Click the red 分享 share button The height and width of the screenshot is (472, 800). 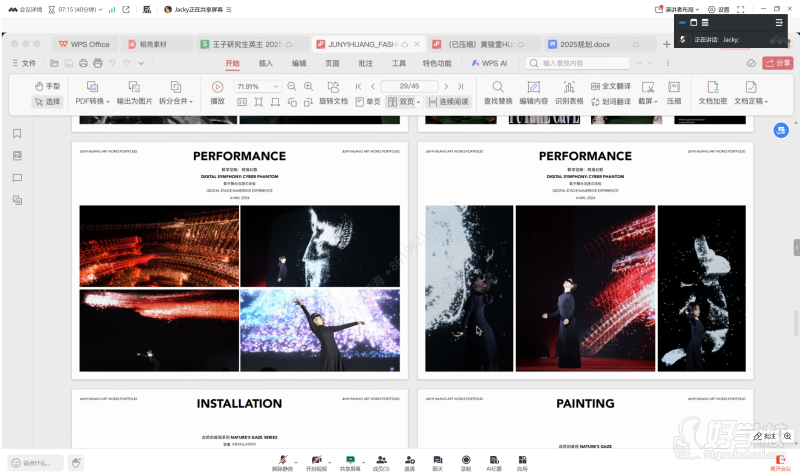(777, 63)
